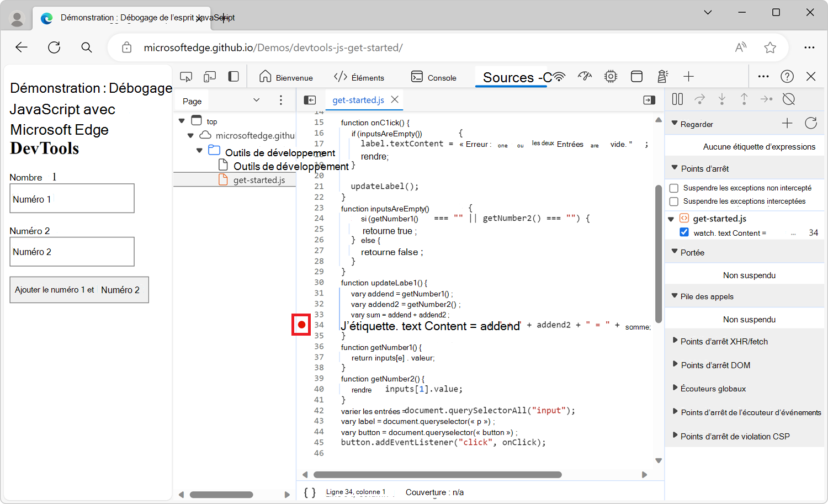Open more DevTools with the plus icon
The height and width of the screenshot is (504, 828).
point(688,76)
